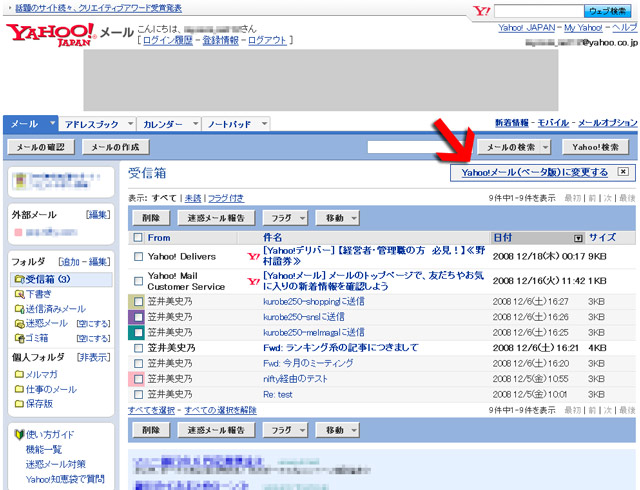
Task: Open the upper フラグ dropdown
Action: (284, 218)
